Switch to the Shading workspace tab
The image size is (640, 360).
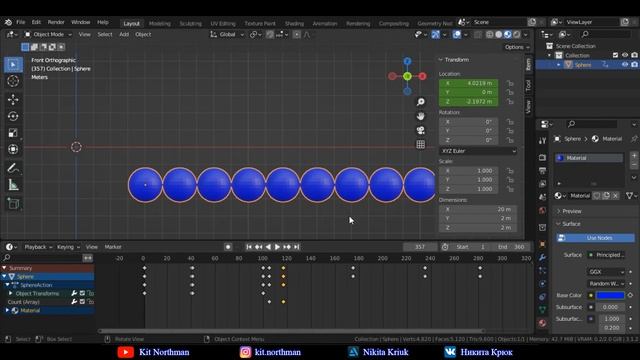[294, 23]
